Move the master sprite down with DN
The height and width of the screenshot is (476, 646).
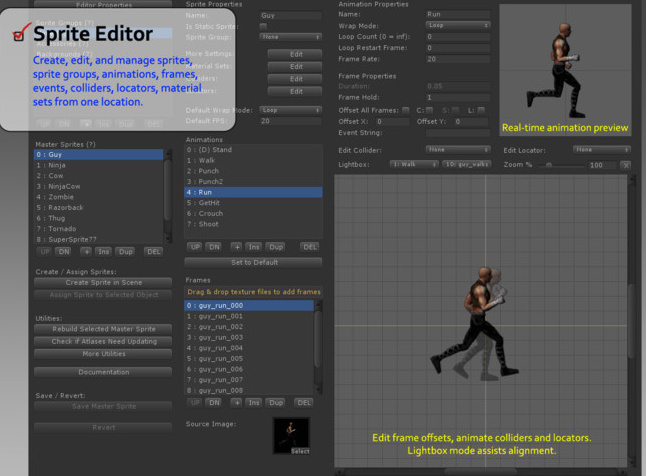tap(64, 251)
